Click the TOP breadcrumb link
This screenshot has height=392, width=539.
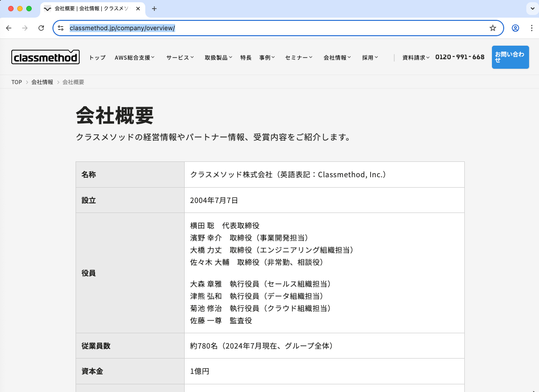(16, 82)
